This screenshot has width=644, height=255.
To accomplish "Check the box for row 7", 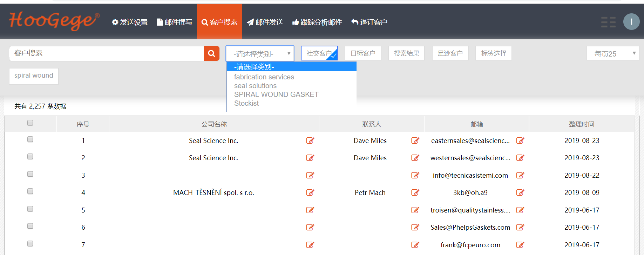I will (30, 244).
